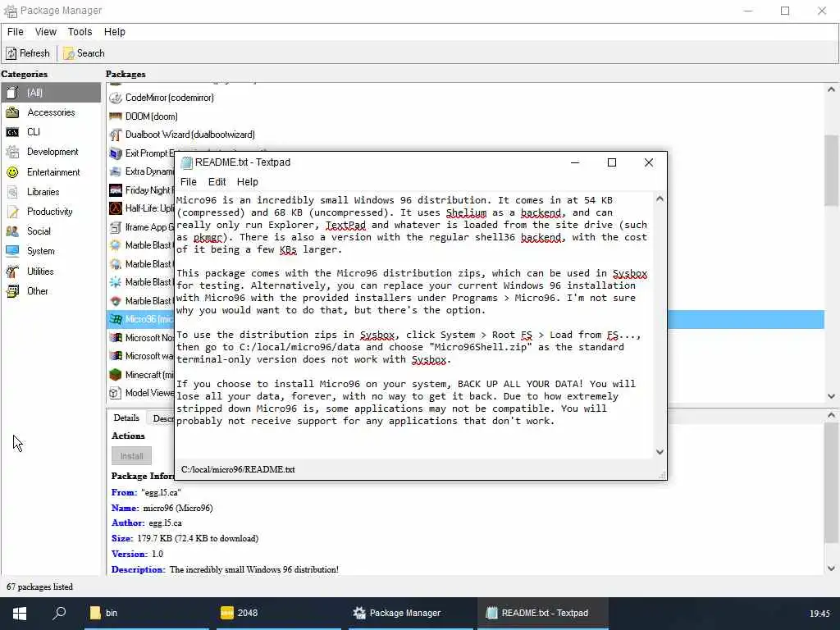The image size is (840, 630).
Task: Switch to the 2048 taskbar window
Action: pos(279,613)
